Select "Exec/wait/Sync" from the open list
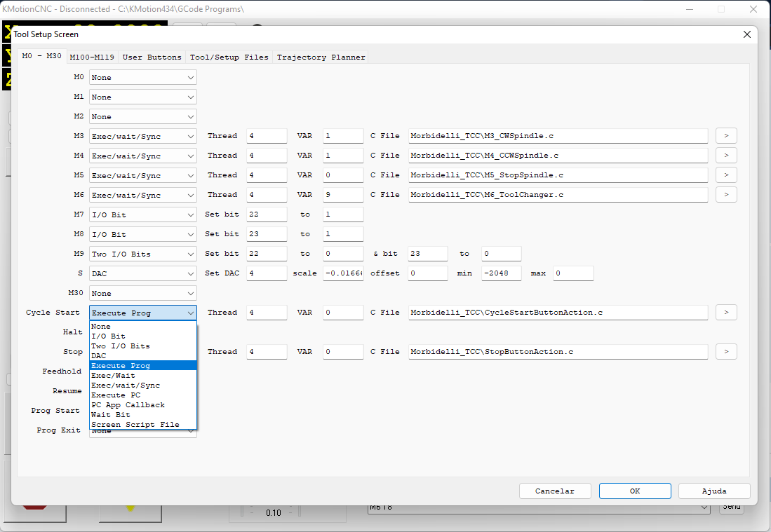 coord(126,386)
